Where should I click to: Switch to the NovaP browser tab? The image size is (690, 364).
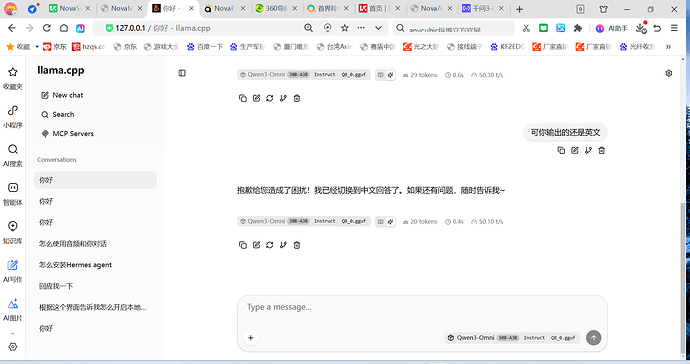point(224,8)
